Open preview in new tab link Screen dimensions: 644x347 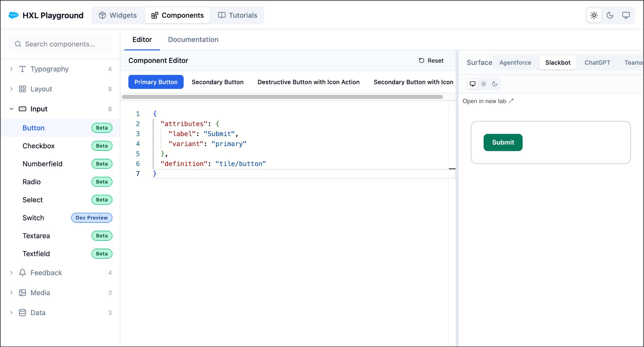[x=488, y=101]
